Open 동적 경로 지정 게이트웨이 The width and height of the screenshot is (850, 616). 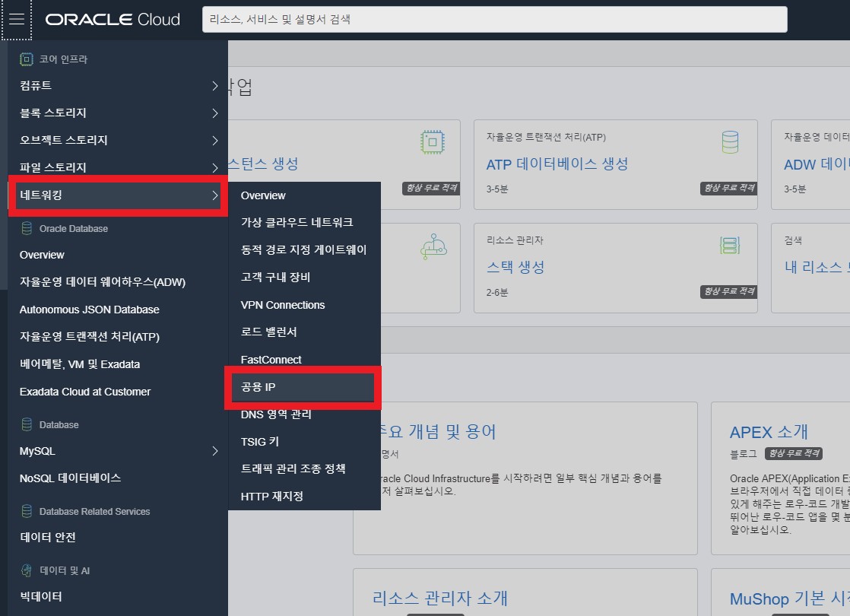pyautogui.click(x=304, y=250)
